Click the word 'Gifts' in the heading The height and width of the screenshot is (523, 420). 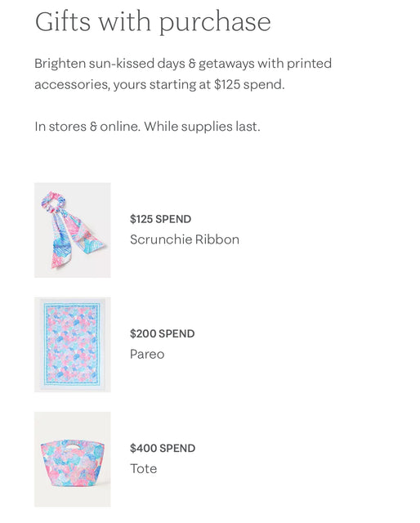(63, 22)
